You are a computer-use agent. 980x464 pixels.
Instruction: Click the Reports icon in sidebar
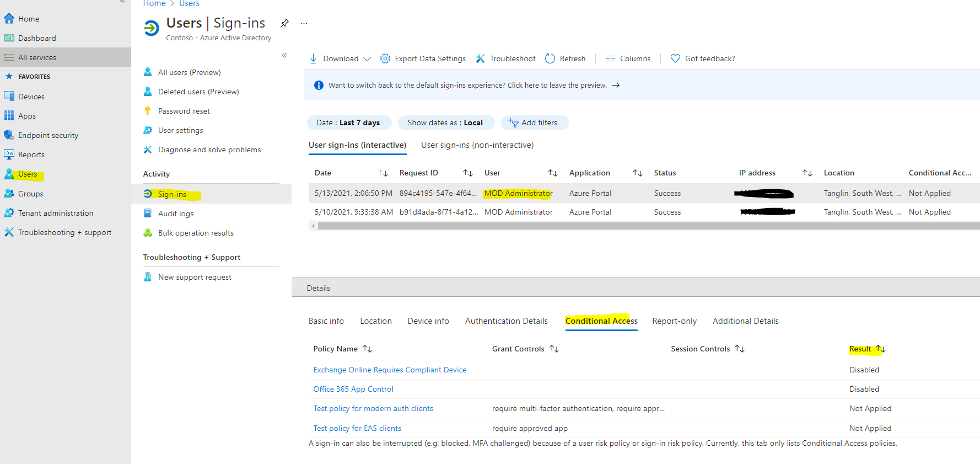point(9,154)
